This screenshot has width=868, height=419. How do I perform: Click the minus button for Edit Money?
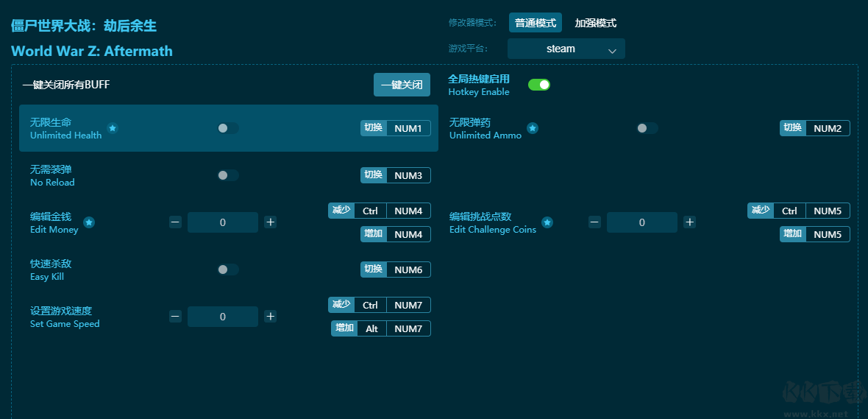point(175,222)
